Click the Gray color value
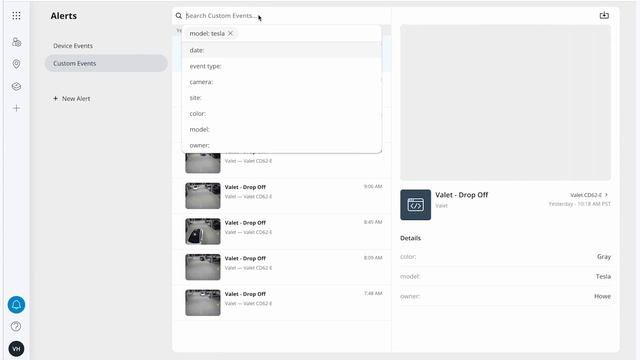 604,257
